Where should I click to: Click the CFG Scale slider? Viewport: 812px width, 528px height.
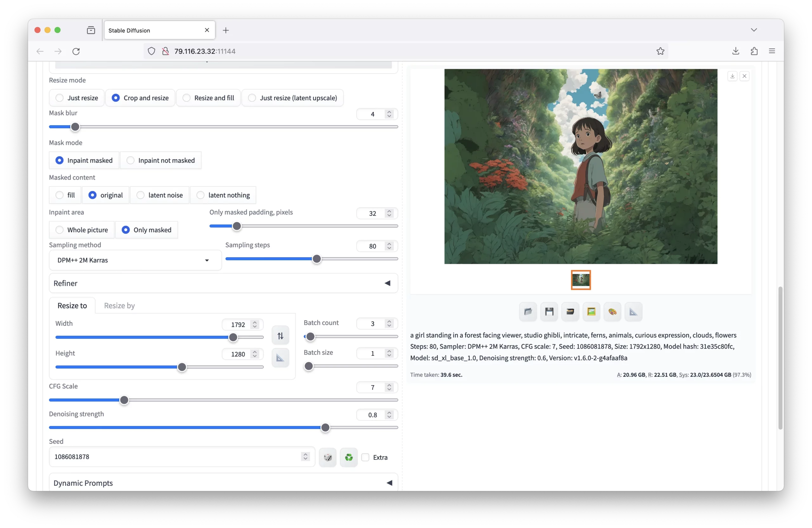(x=224, y=400)
